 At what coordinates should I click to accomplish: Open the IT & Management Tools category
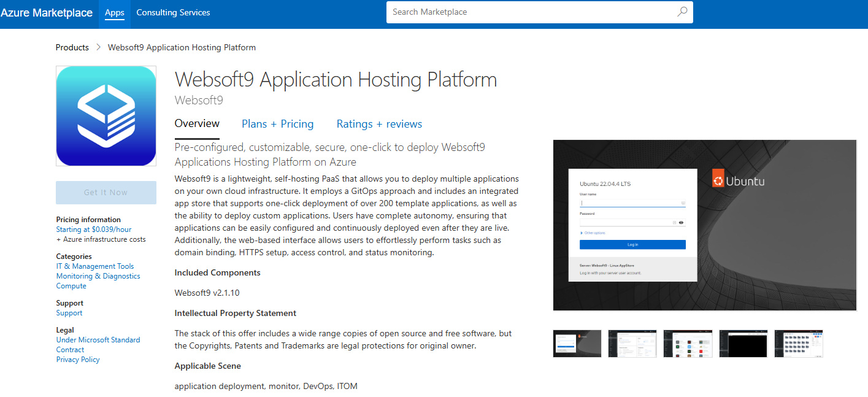click(x=94, y=266)
